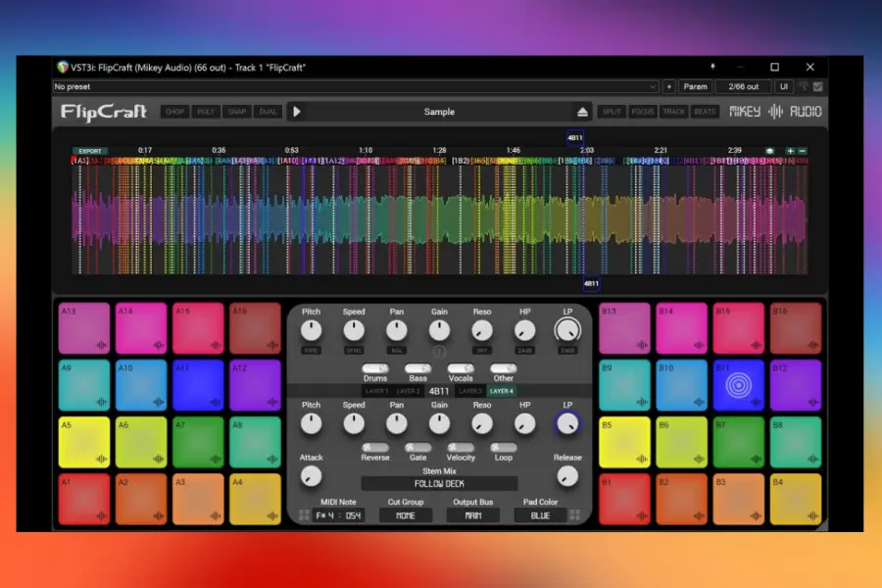This screenshot has width=882, height=588.
Task: Click the speaker icon on pad A1
Action: click(x=101, y=516)
